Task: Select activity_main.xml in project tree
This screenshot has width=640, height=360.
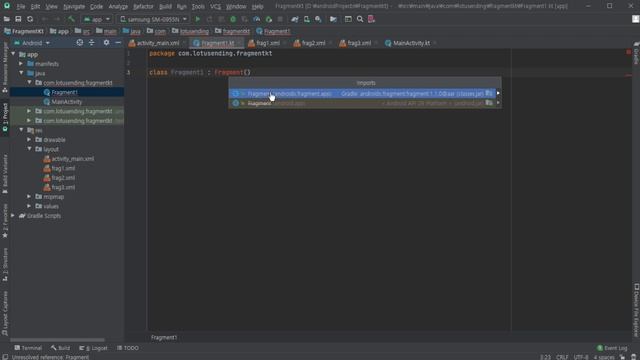Action: click(72, 159)
